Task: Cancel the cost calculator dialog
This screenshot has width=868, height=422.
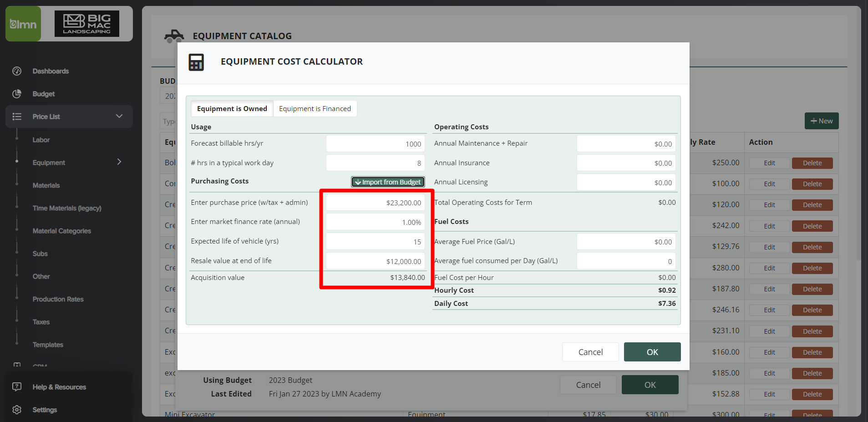Action: [590, 352]
